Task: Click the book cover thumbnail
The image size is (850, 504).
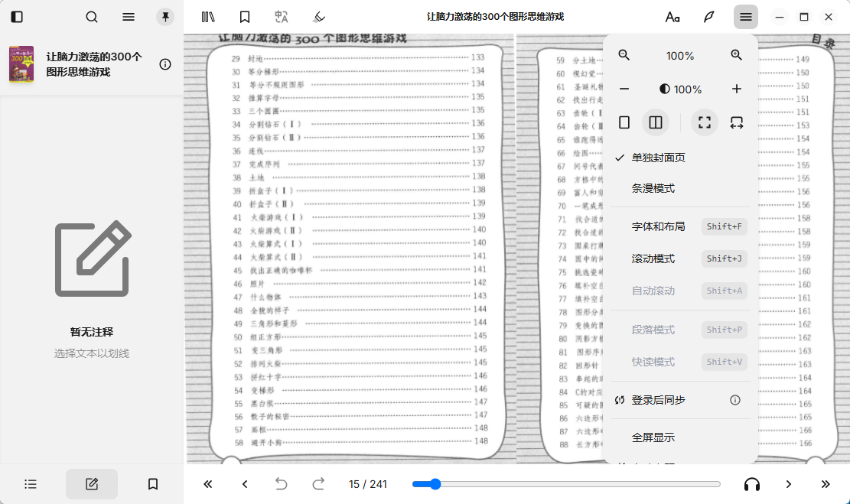Action: (x=21, y=64)
